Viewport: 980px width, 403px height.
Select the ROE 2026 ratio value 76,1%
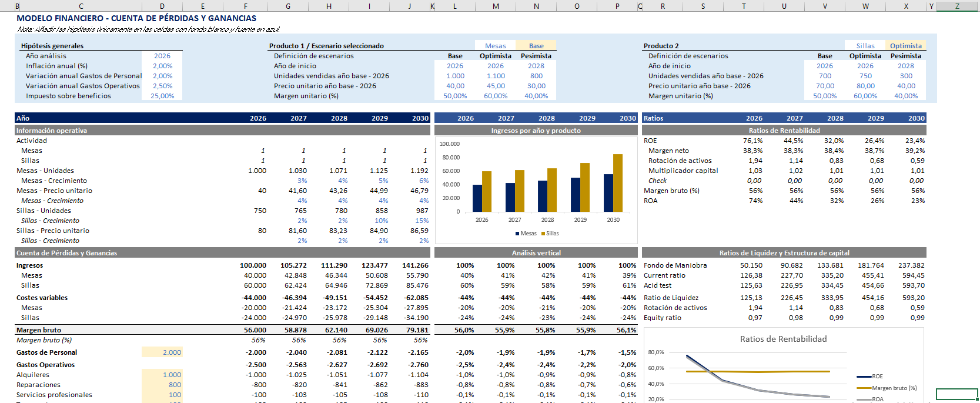tap(752, 141)
